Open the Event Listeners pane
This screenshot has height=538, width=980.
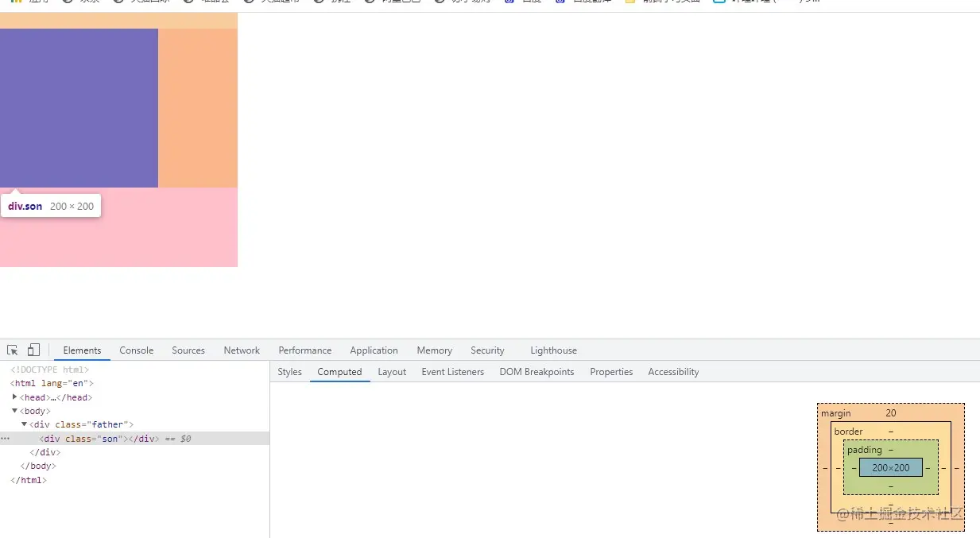(x=453, y=372)
